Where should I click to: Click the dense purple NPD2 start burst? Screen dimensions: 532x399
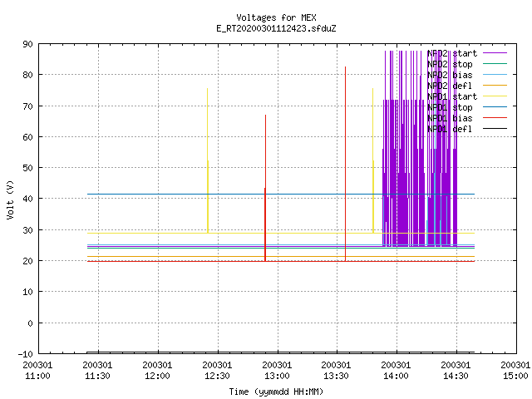(420, 148)
